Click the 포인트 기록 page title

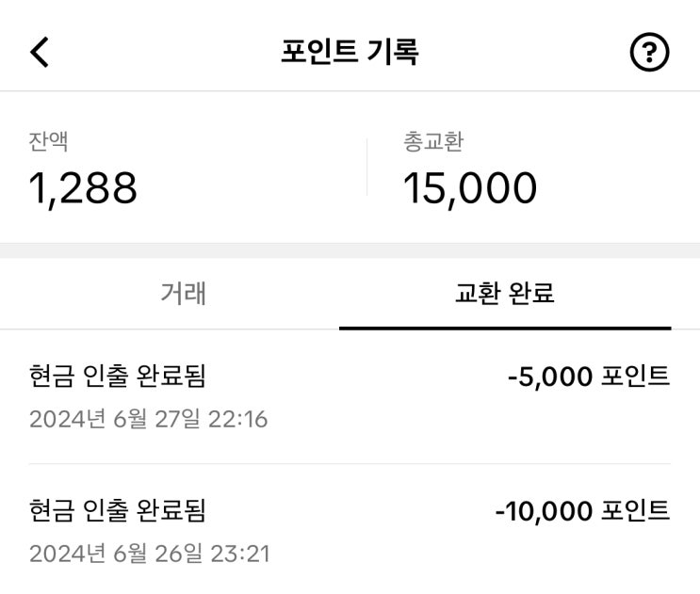(350, 52)
